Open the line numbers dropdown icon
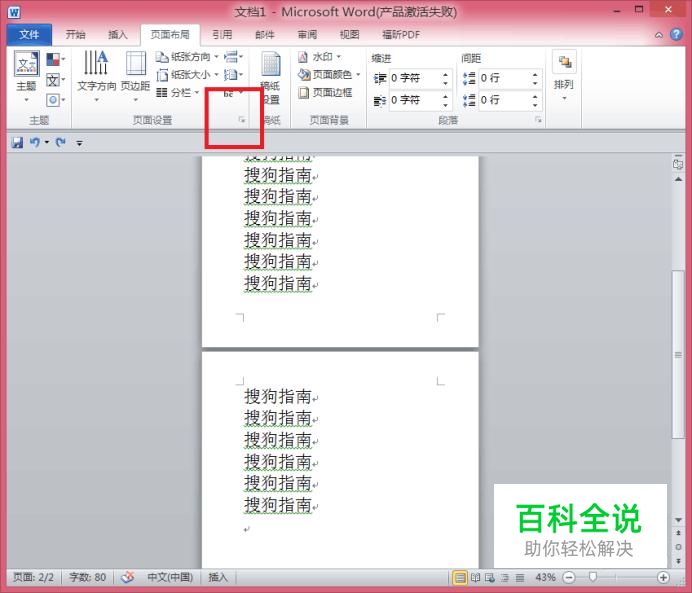692x593 pixels. click(233, 75)
